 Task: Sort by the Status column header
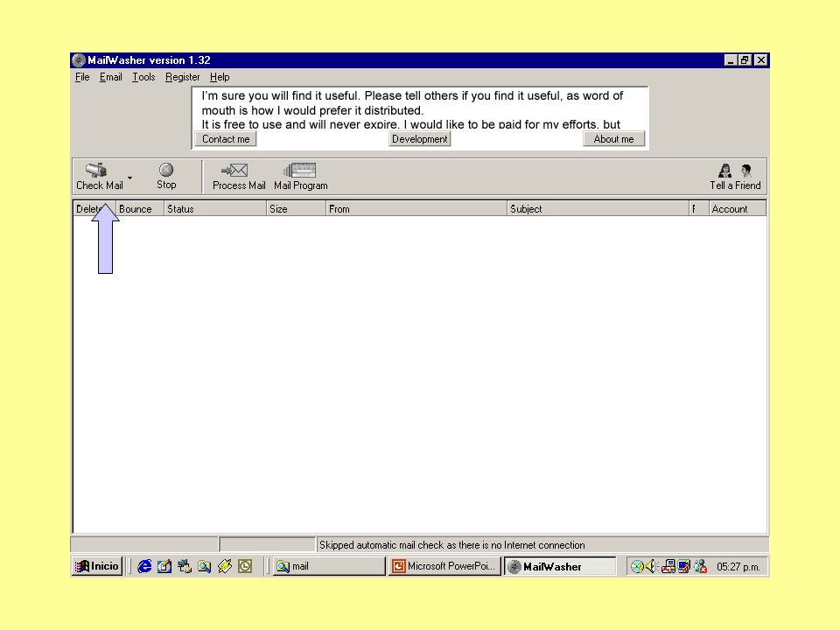(x=215, y=209)
